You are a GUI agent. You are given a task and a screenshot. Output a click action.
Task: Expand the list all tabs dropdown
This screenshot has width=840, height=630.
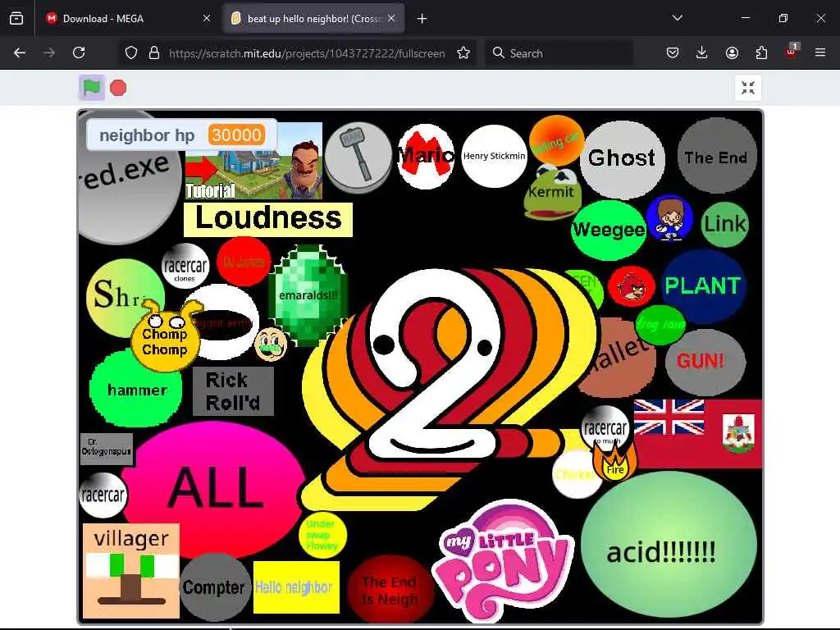pos(677,18)
